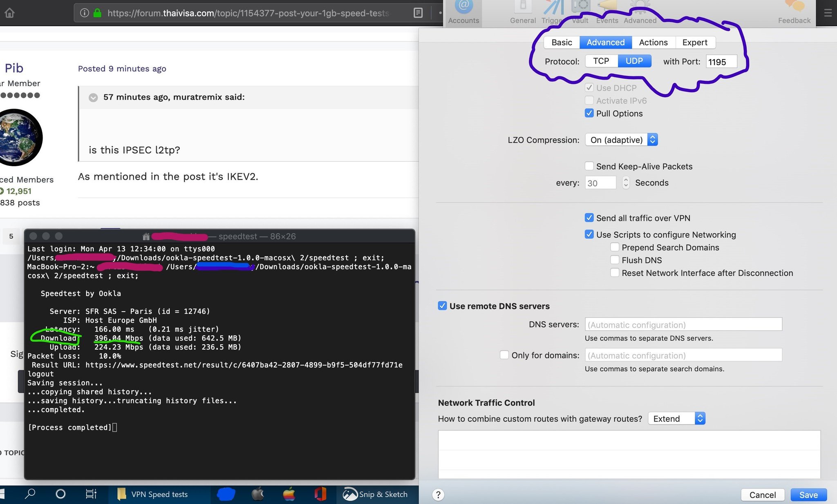
Task: Enable Send Keep-Alive Packets
Action: pos(589,166)
